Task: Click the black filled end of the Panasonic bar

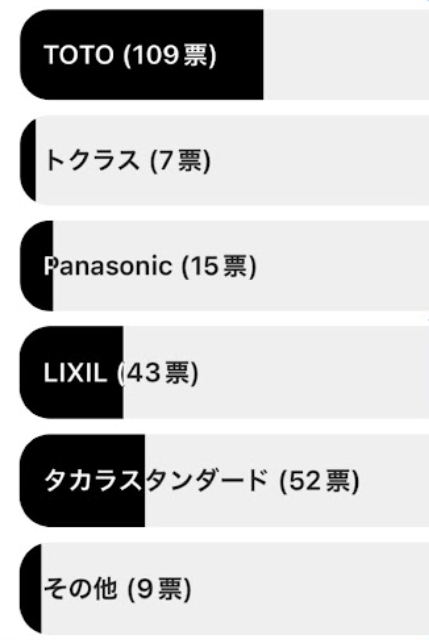Action: coord(37,266)
